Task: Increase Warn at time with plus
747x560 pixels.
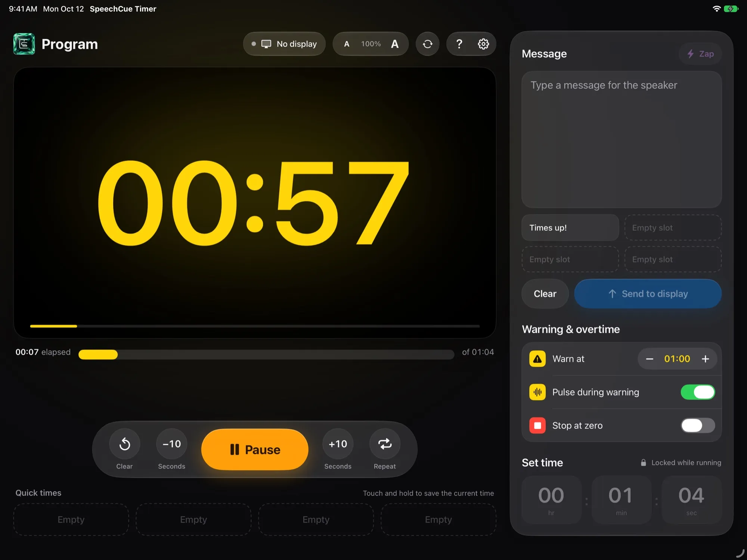Action: coord(705,359)
